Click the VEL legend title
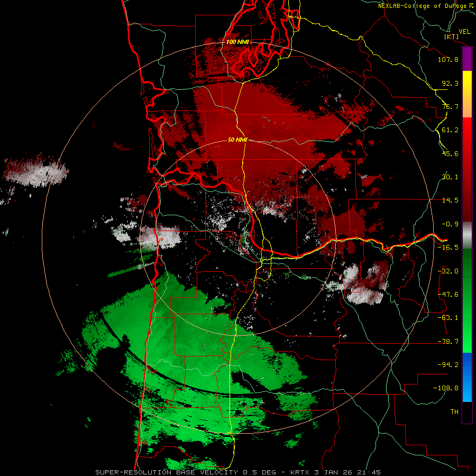Viewport: 476px width, 476px height. point(464,32)
